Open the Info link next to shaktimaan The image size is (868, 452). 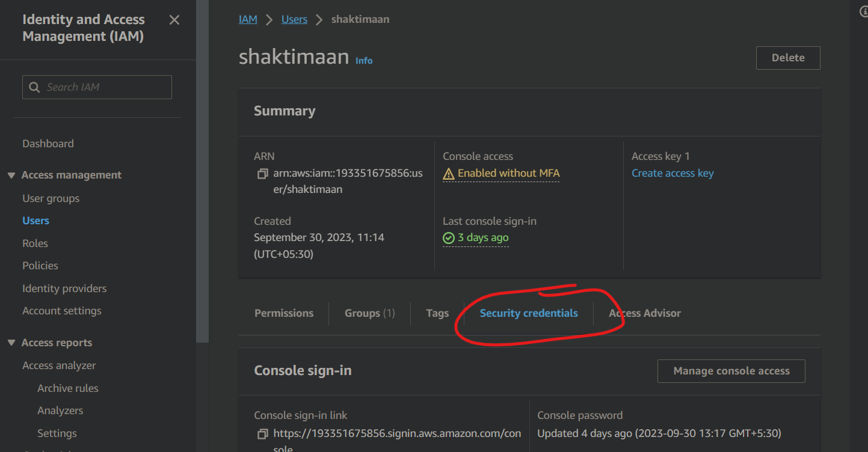point(364,61)
